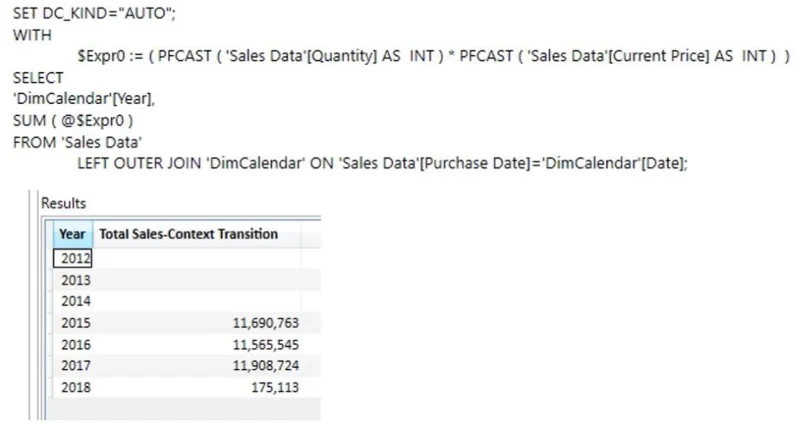Click the SET DC_KIND query line

(x=94, y=13)
